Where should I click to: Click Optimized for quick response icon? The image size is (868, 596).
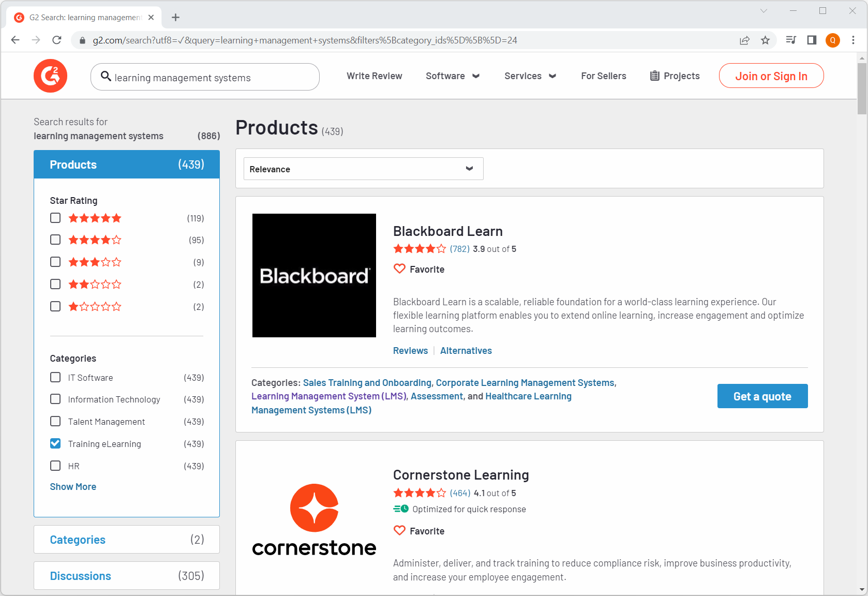[x=401, y=509]
